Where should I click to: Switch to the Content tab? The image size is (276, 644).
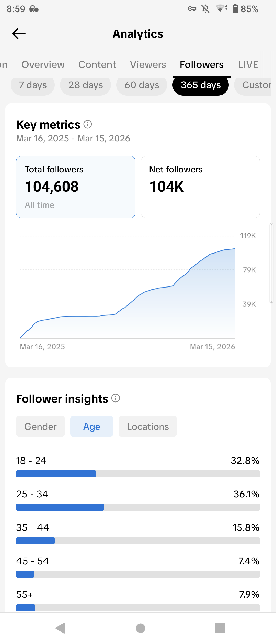click(x=97, y=65)
